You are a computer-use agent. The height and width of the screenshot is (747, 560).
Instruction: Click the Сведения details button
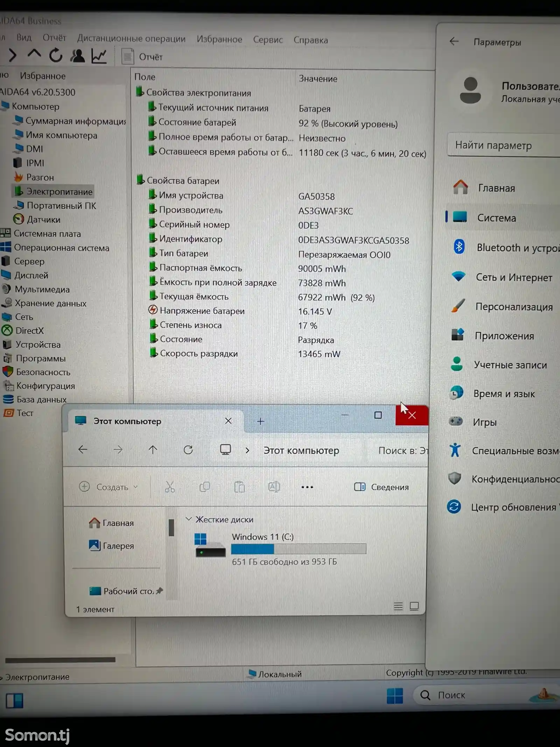(x=381, y=487)
